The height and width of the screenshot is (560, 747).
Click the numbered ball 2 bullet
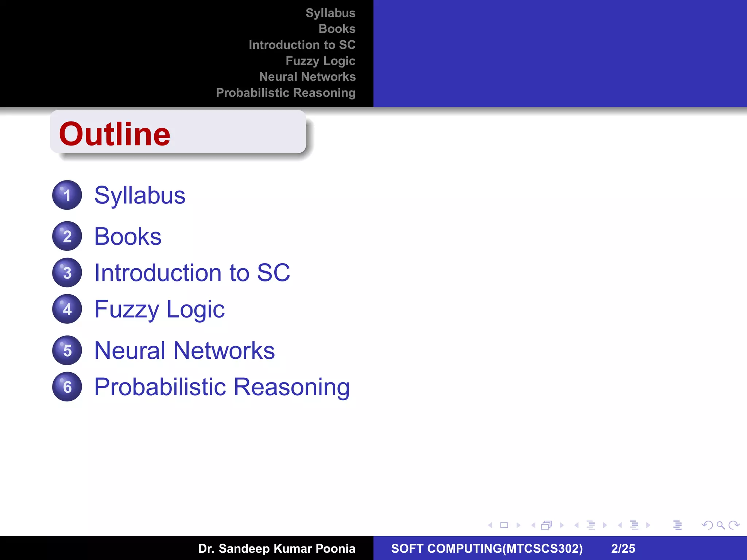(67, 236)
